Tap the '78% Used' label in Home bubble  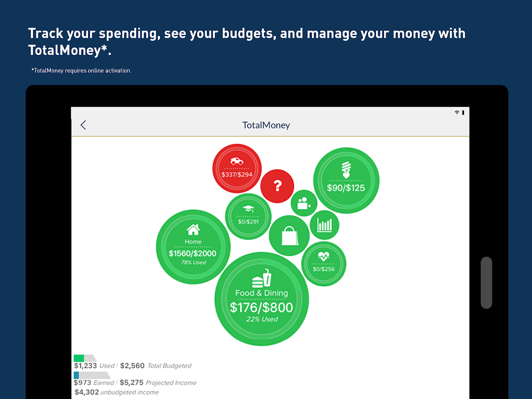point(194,262)
